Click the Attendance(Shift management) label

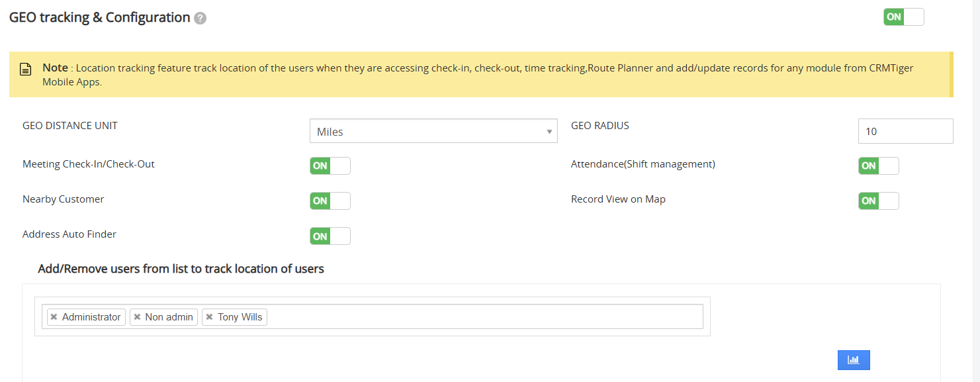(x=643, y=164)
